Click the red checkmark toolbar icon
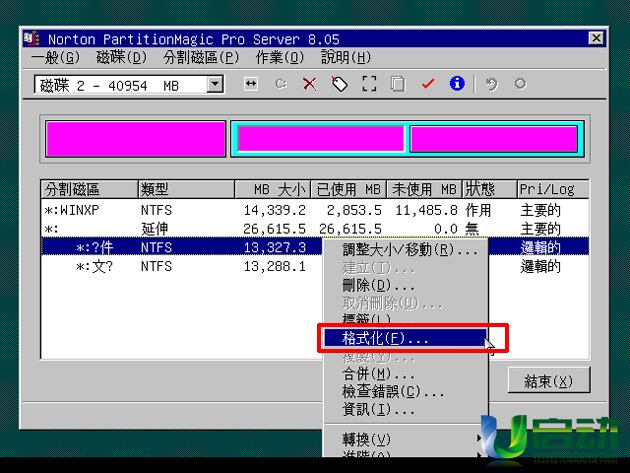Viewport: 630px width, 473px height. pyautogui.click(x=428, y=85)
